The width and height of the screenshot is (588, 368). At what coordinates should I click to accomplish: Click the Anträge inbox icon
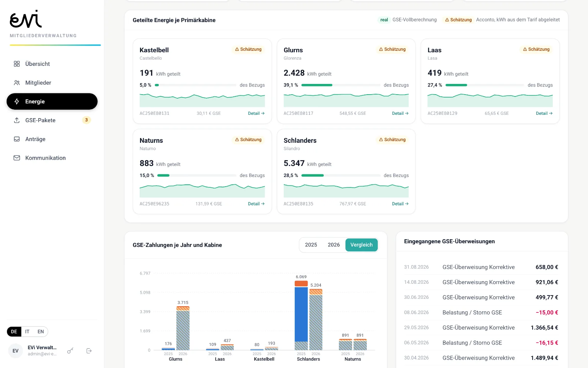click(17, 139)
